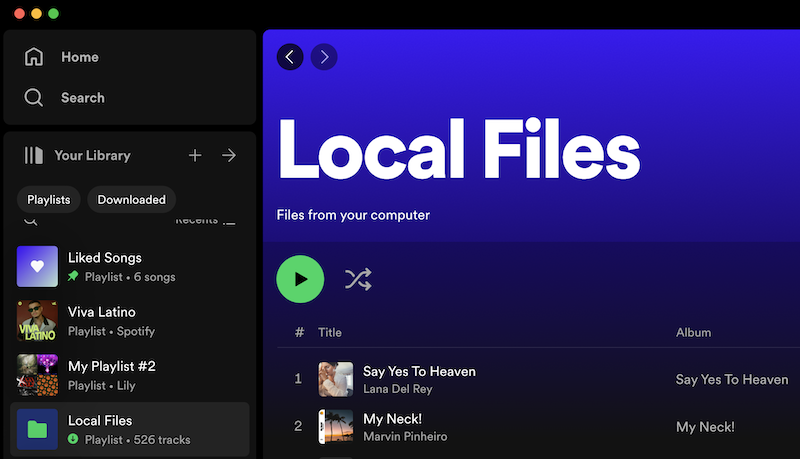Click 'Playlist • 526 tracks' subtitle

point(138,440)
